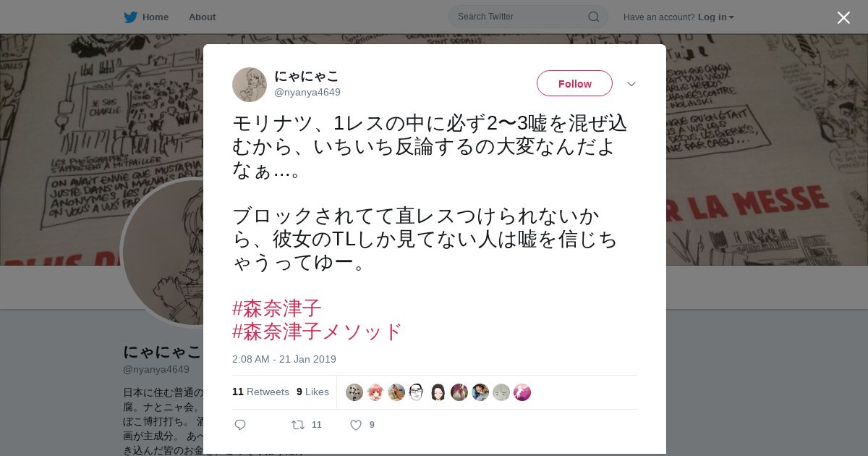View the 11 Retweets list

[x=260, y=392]
